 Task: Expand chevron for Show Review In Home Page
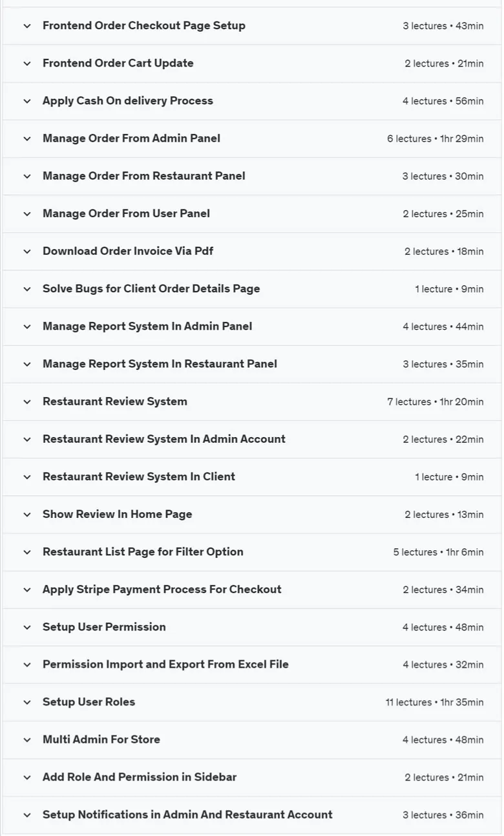[x=26, y=515]
